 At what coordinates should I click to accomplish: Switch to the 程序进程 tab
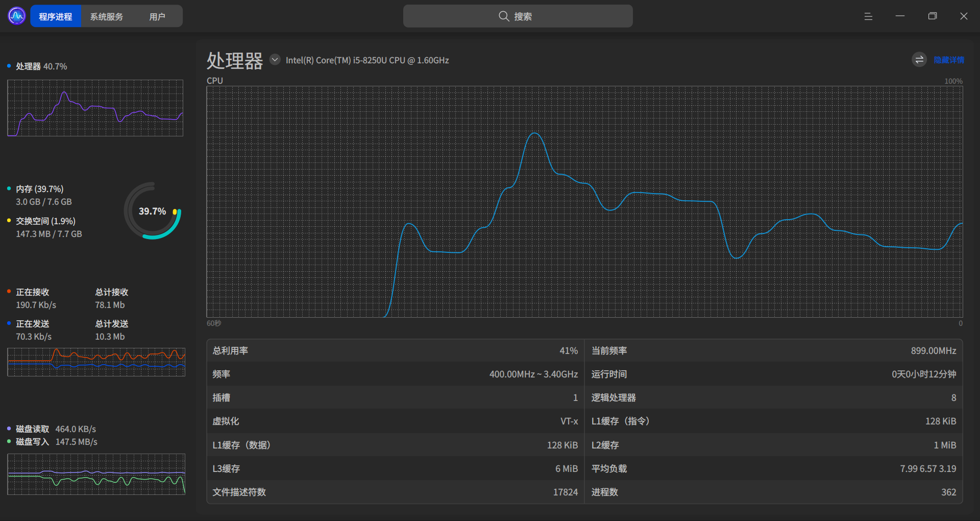click(x=56, y=16)
